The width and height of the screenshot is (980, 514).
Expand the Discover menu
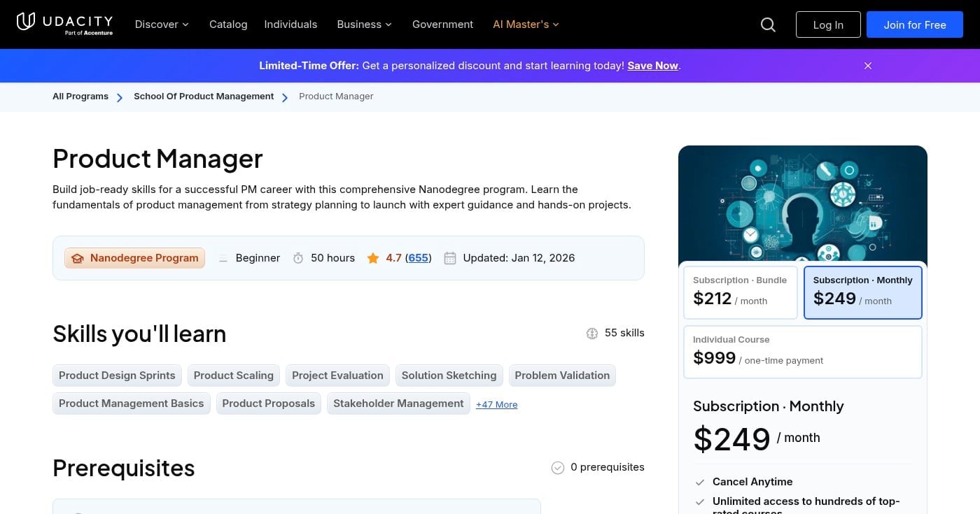tap(162, 24)
